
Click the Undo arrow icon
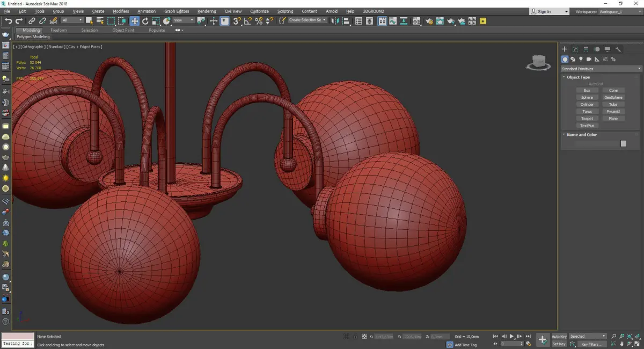click(x=8, y=21)
